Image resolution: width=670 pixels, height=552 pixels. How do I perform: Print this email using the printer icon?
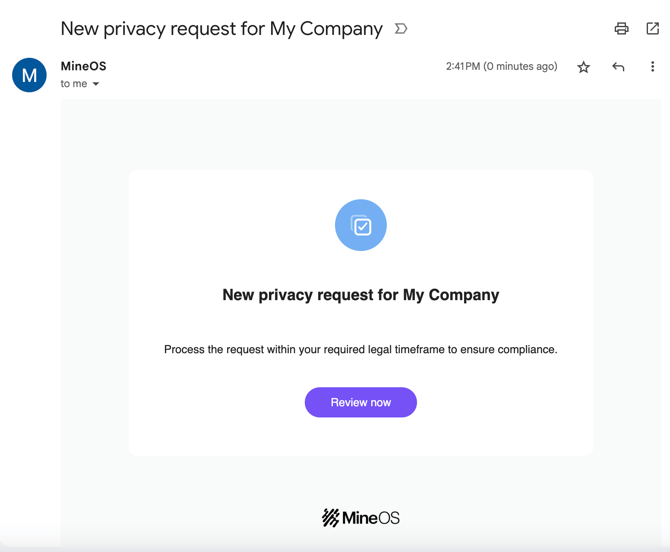(x=621, y=29)
